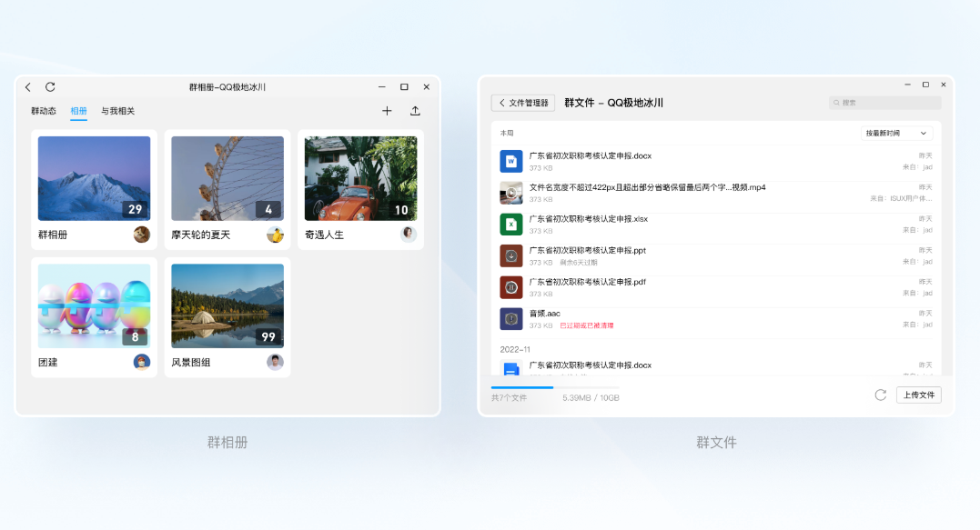Click creator avatar on 风景图组 album
Viewport: 980px width, 530px height.
click(275, 362)
